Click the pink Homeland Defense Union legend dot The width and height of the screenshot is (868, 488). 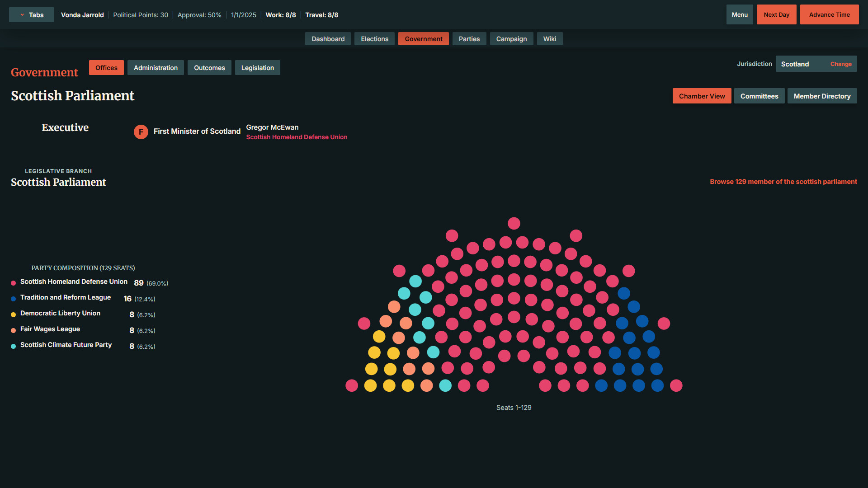pyautogui.click(x=14, y=283)
